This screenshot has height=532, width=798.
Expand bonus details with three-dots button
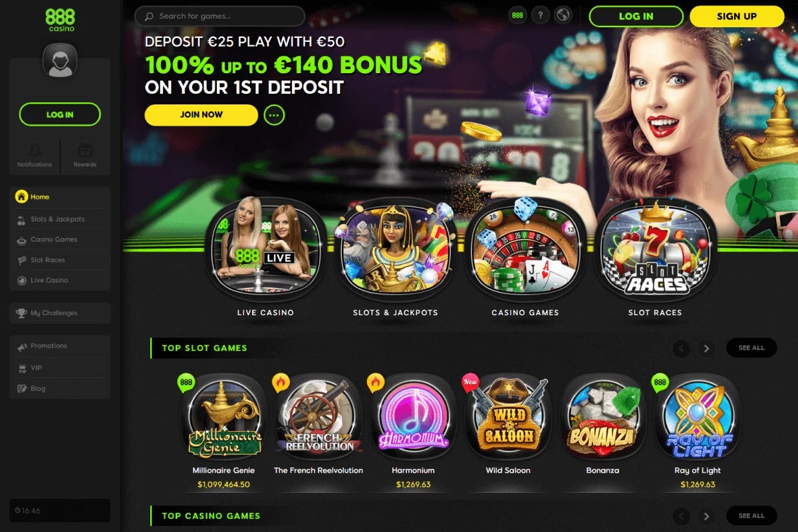click(x=274, y=115)
